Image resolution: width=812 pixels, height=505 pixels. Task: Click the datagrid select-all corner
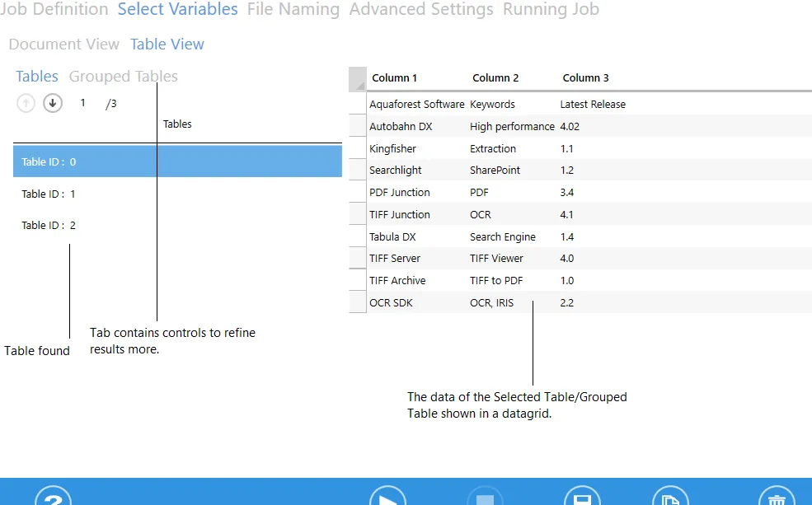click(x=358, y=79)
